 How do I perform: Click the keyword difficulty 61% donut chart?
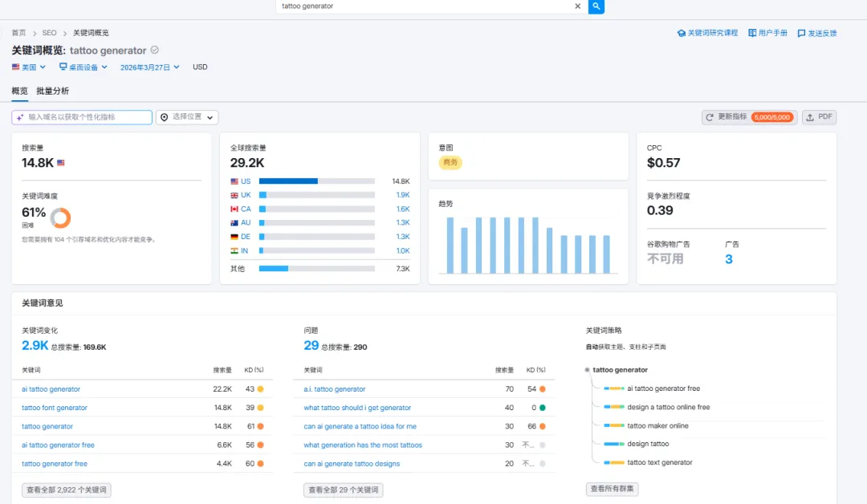click(60, 217)
